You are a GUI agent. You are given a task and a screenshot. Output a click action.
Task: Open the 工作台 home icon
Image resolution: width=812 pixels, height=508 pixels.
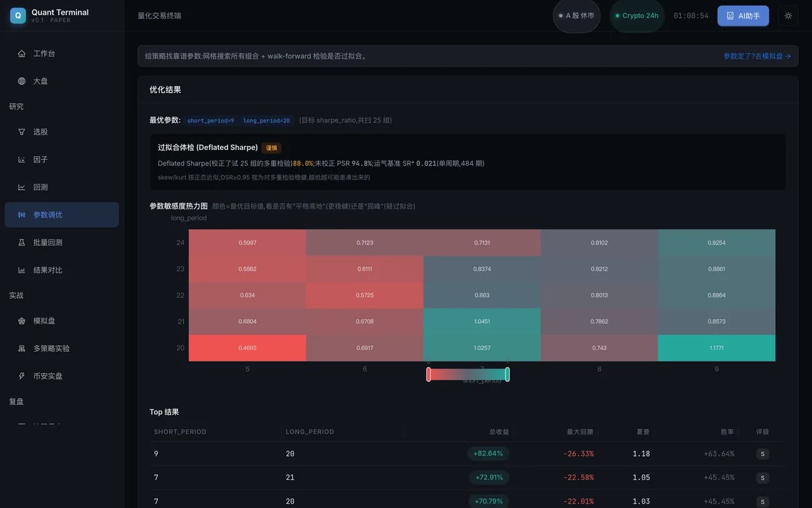pyautogui.click(x=22, y=54)
